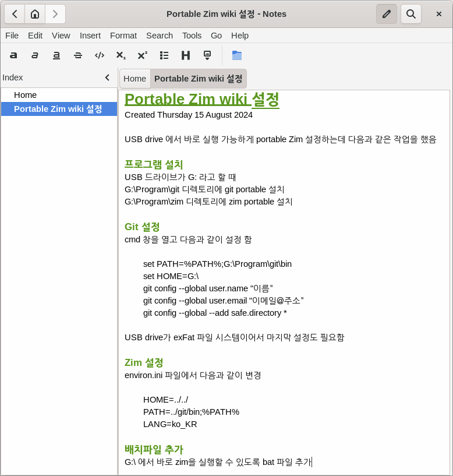This screenshot has width=453, height=476.
Task: Click the git config user.name line
Action: click(x=208, y=288)
